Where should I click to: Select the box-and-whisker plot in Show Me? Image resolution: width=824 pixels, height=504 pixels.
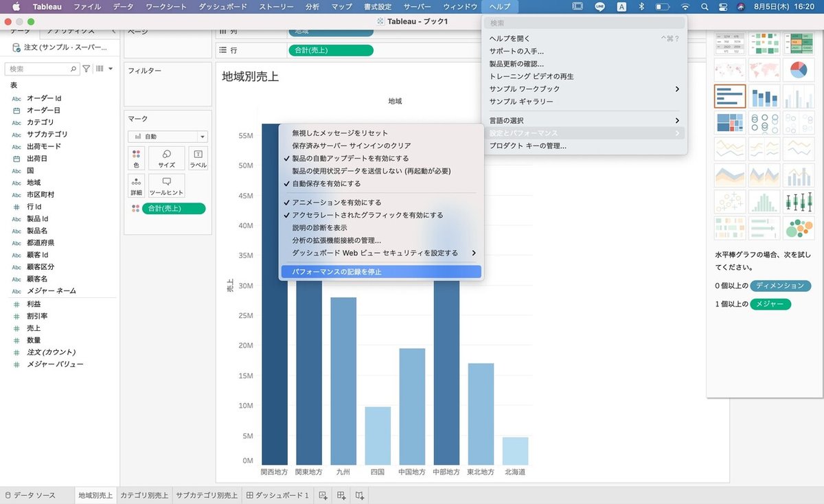799,202
